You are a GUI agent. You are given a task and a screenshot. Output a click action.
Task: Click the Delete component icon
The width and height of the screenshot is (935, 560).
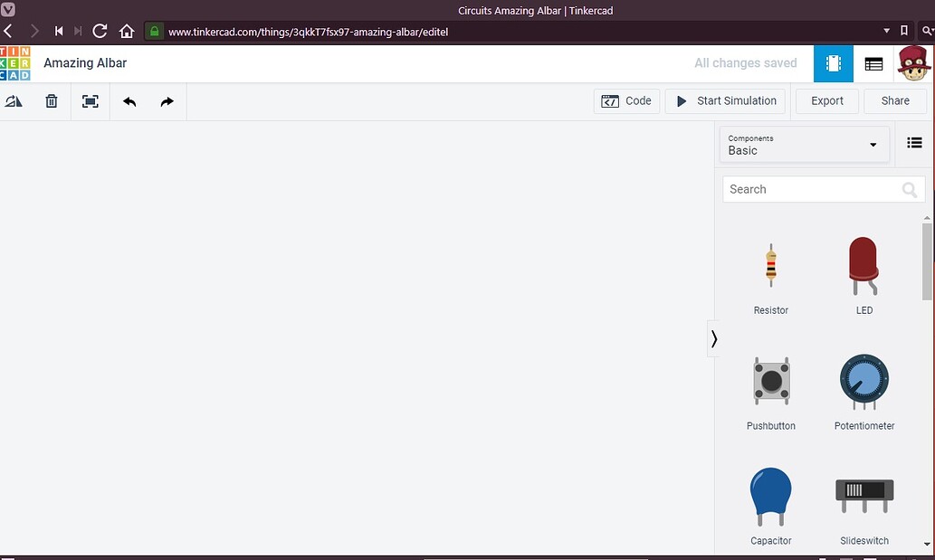pos(51,100)
